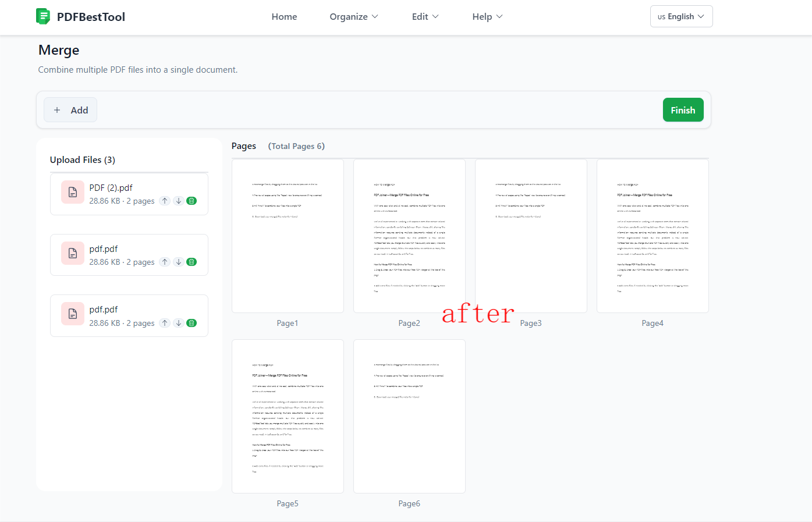Click the green PDFBestTool logo icon

[43, 16]
